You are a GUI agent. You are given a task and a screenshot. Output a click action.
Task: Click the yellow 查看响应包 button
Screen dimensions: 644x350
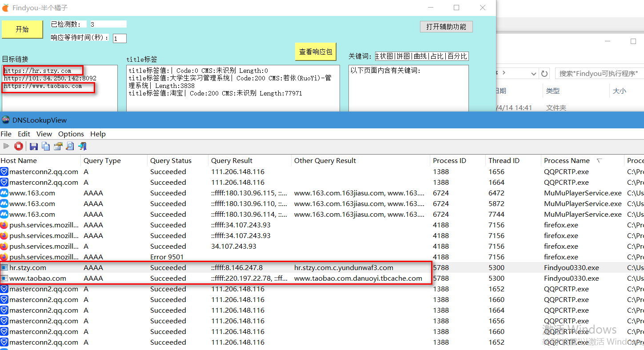[x=316, y=52]
